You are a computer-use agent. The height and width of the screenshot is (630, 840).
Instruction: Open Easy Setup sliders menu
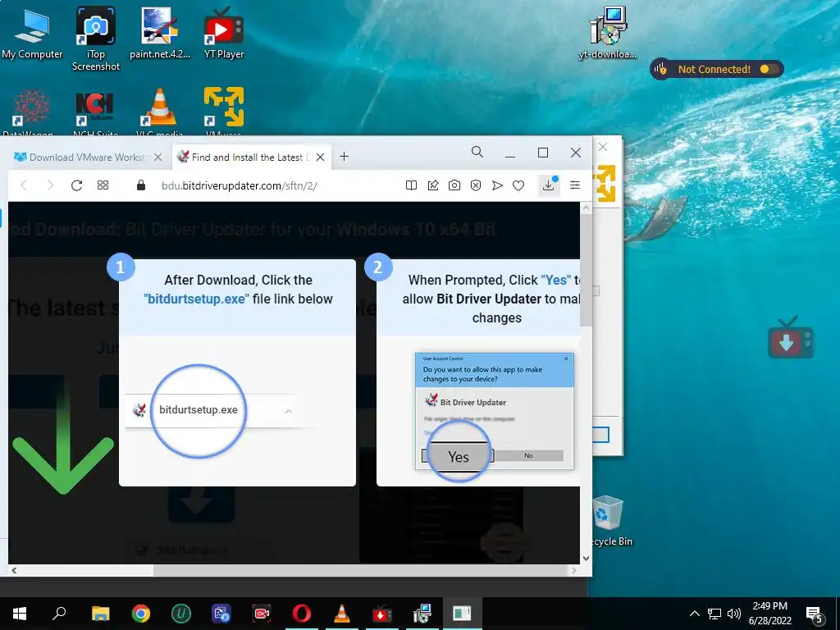[575, 185]
